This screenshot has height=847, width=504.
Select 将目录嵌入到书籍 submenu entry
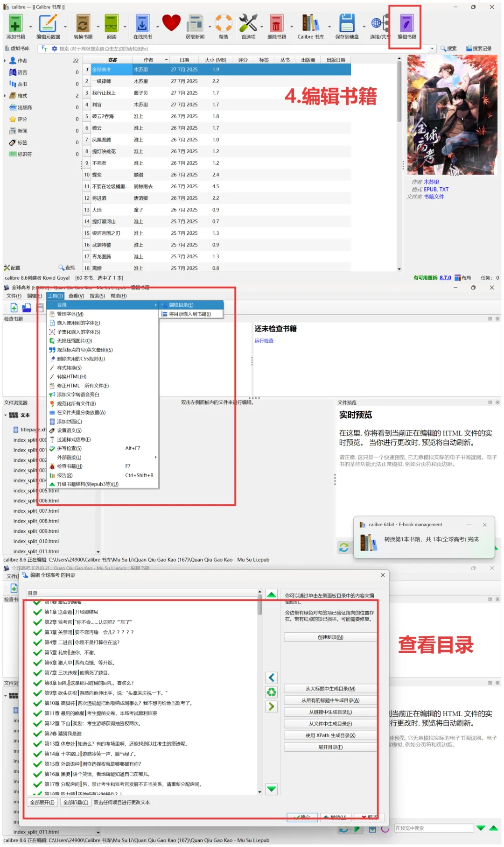click(191, 314)
